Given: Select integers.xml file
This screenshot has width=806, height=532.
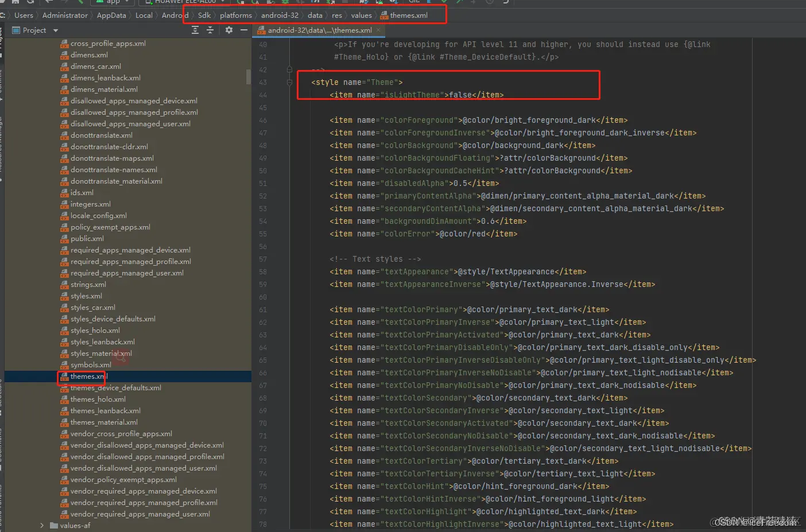Looking at the screenshot, I should (x=91, y=204).
